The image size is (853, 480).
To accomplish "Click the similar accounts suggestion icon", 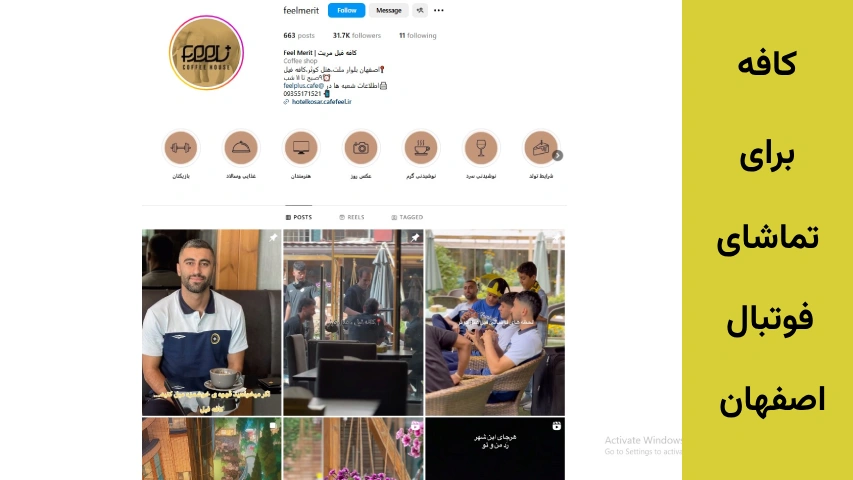I will (x=419, y=10).
